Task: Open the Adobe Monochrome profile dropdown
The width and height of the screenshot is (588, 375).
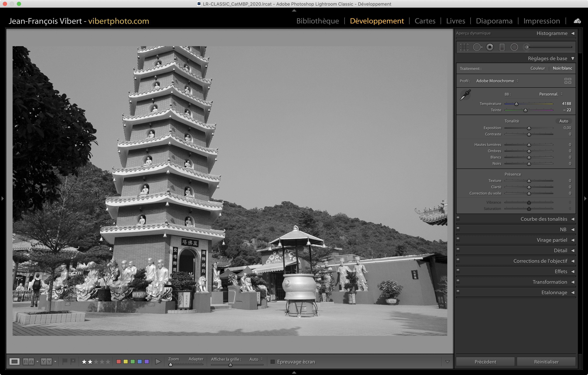Action: (x=497, y=81)
